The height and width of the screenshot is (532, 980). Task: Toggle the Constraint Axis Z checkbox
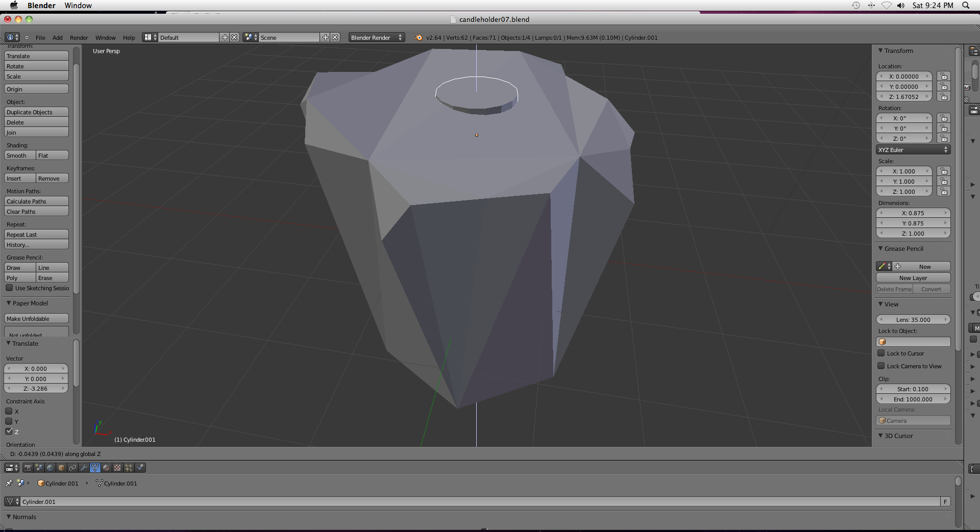(x=9, y=432)
